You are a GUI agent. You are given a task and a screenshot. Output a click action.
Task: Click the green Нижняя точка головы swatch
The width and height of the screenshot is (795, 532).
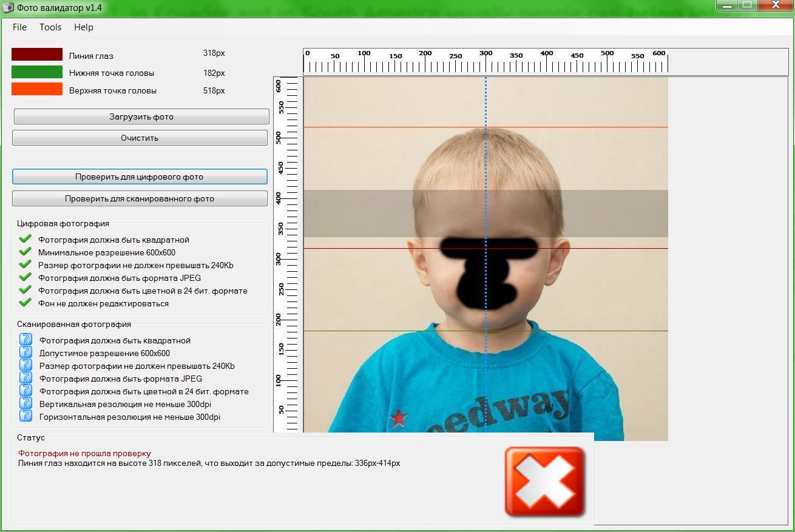[37, 72]
